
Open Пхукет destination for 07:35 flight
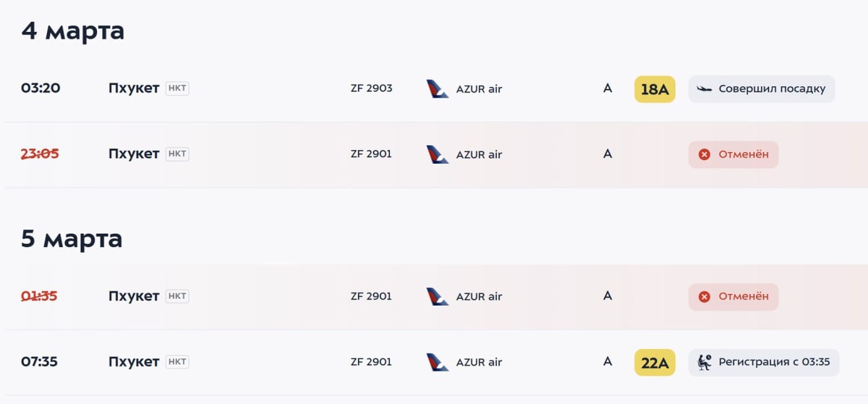click(x=134, y=362)
